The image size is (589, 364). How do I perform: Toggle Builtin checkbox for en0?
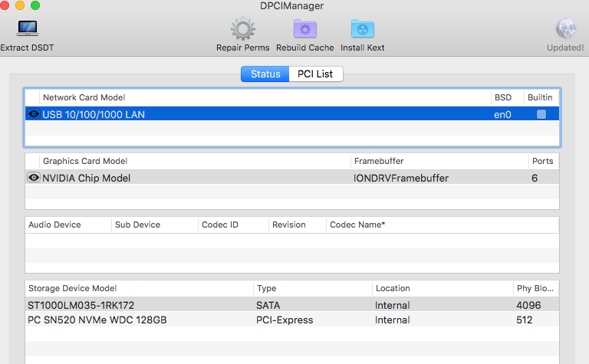point(541,114)
